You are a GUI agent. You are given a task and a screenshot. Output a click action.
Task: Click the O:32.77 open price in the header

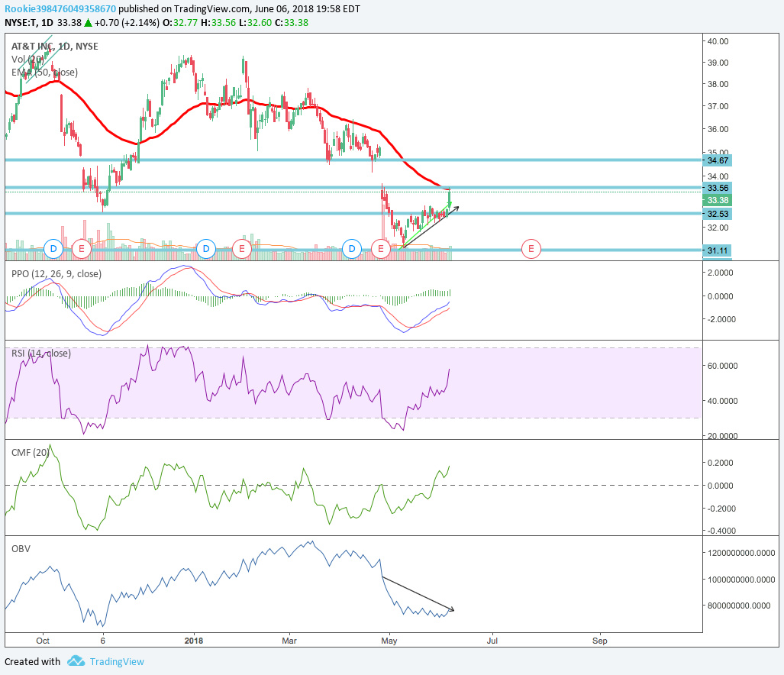[x=180, y=22]
